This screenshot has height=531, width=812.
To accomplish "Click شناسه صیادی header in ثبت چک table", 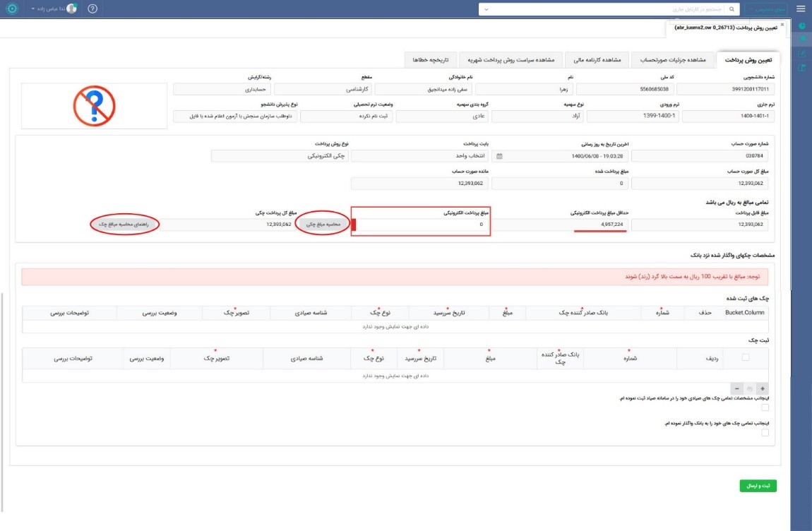I will pos(308,359).
